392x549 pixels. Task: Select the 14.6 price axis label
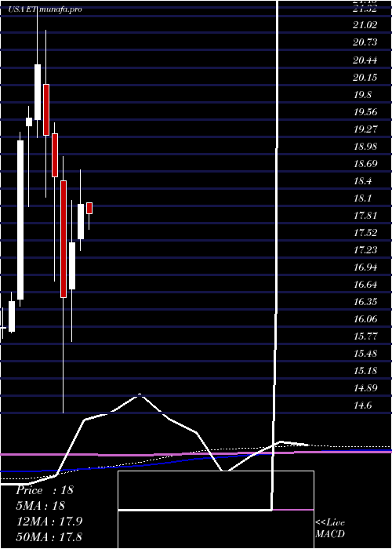[x=363, y=405]
